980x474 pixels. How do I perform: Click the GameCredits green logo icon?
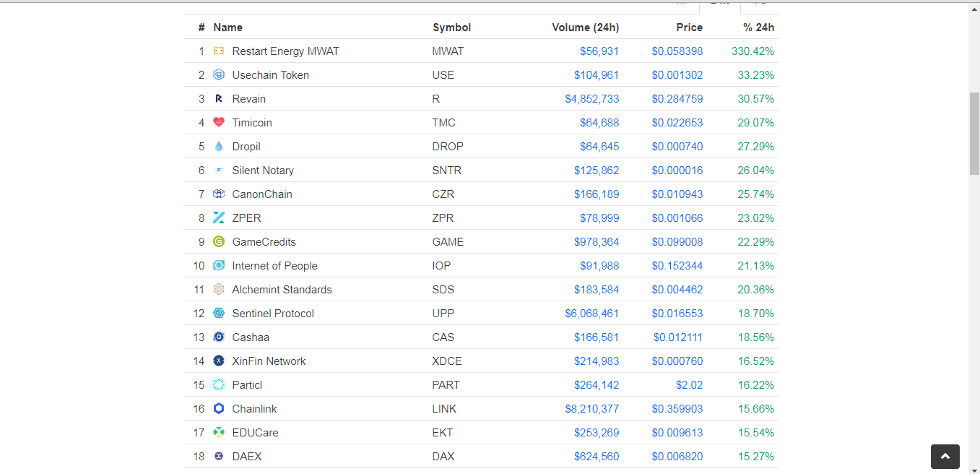point(219,242)
